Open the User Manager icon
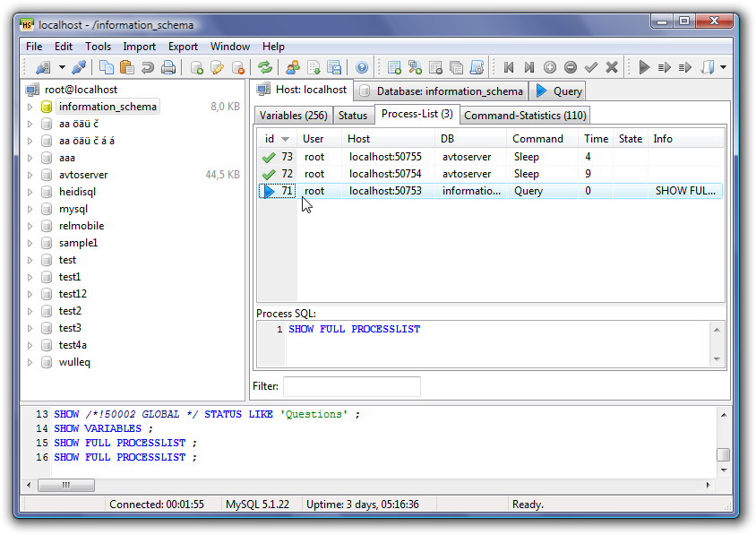The height and width of the screenshot is (535, 756). 293,67
